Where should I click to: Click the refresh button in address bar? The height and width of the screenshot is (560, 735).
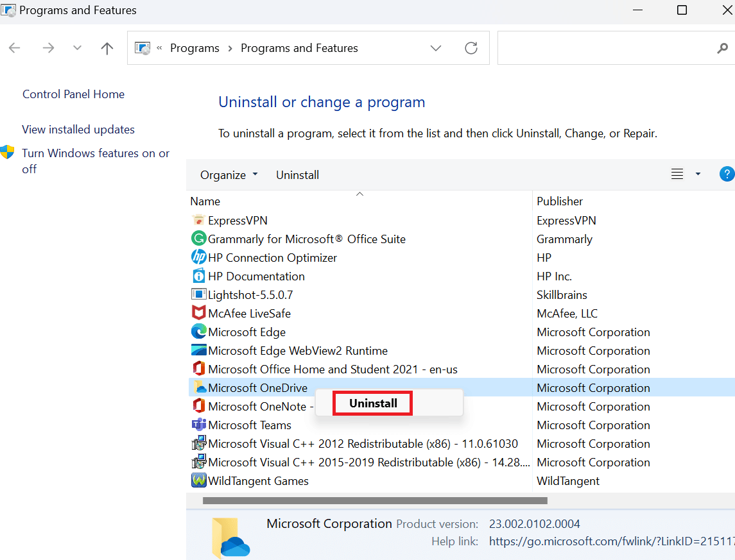point(471,47)
